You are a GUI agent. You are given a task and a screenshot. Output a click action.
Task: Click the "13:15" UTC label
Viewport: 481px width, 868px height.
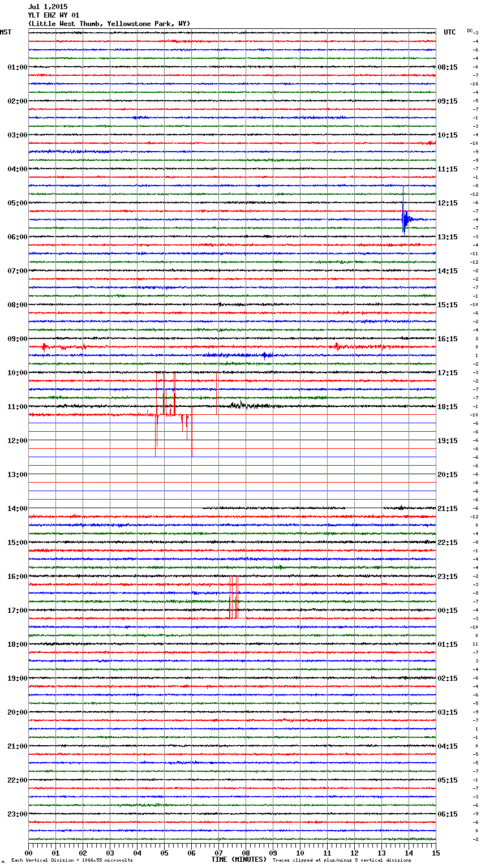tap(448, 237)
